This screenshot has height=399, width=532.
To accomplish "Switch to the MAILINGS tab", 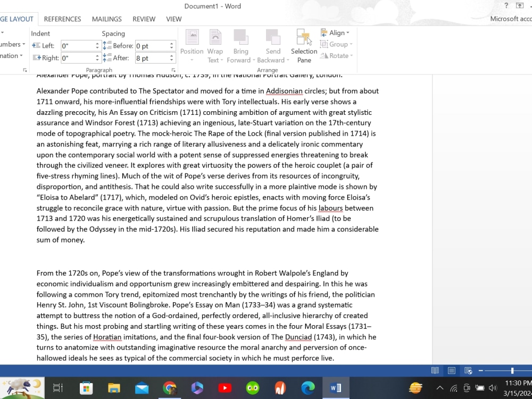I will [106, 19].
